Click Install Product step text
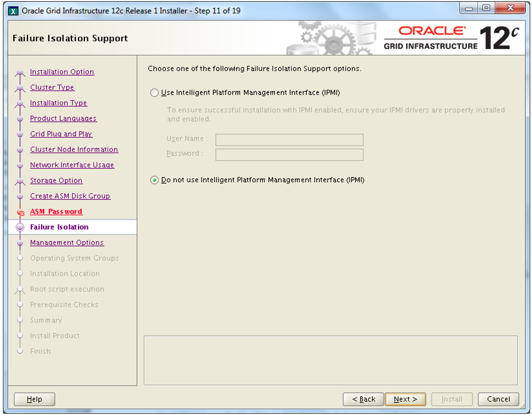Image resolution: width=532 pixels, height=415 pixels. point(55,335)
